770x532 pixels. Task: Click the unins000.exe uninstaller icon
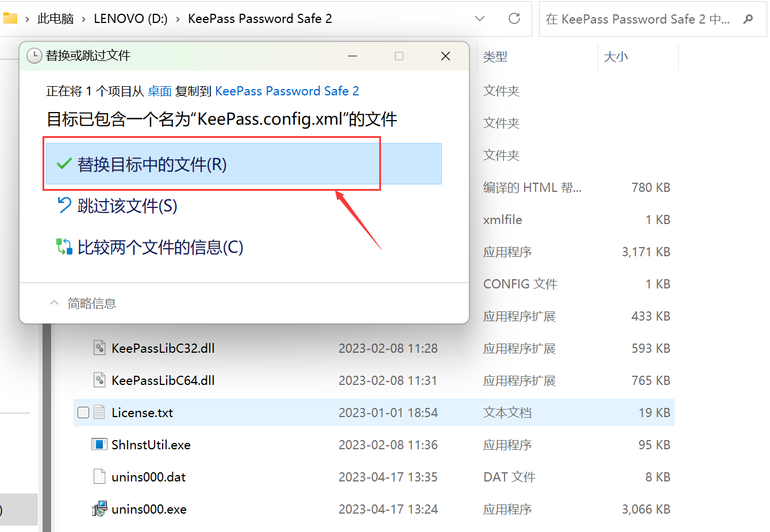point(99,508)
